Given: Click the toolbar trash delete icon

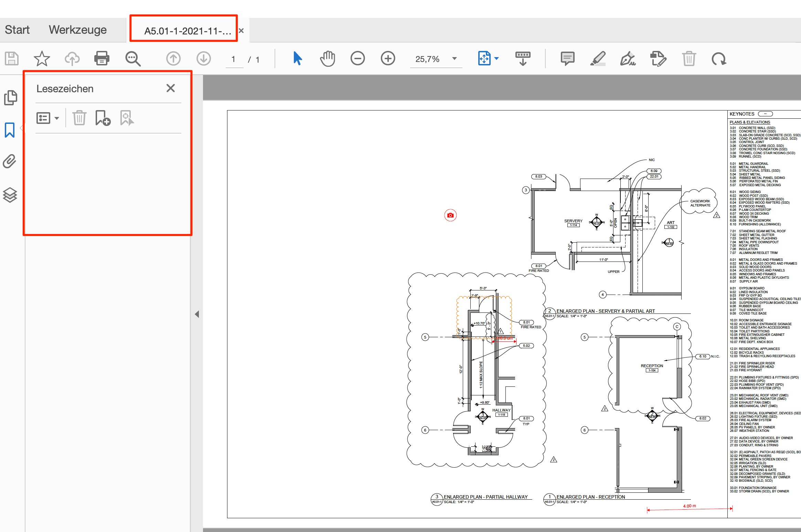Looking at the screenshot, I should click(x=689, y=58).
